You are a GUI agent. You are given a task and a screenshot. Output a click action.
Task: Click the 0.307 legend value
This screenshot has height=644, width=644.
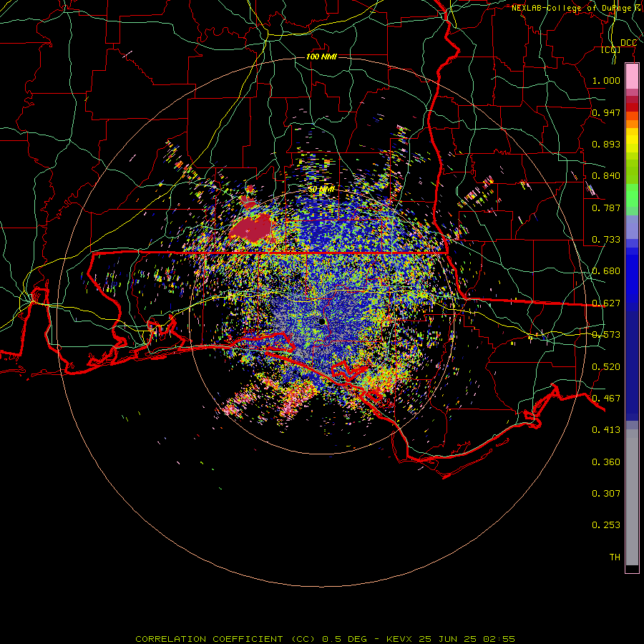606,494
